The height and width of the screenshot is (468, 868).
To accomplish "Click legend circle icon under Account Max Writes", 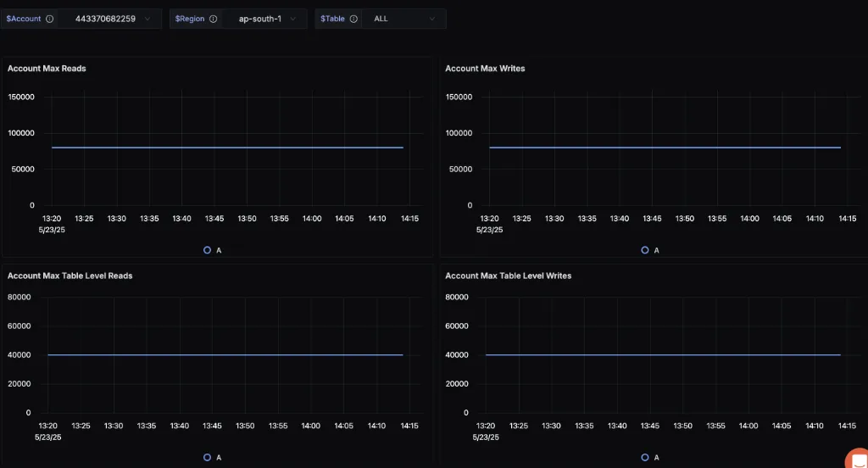I will click(x=645, y=250).
